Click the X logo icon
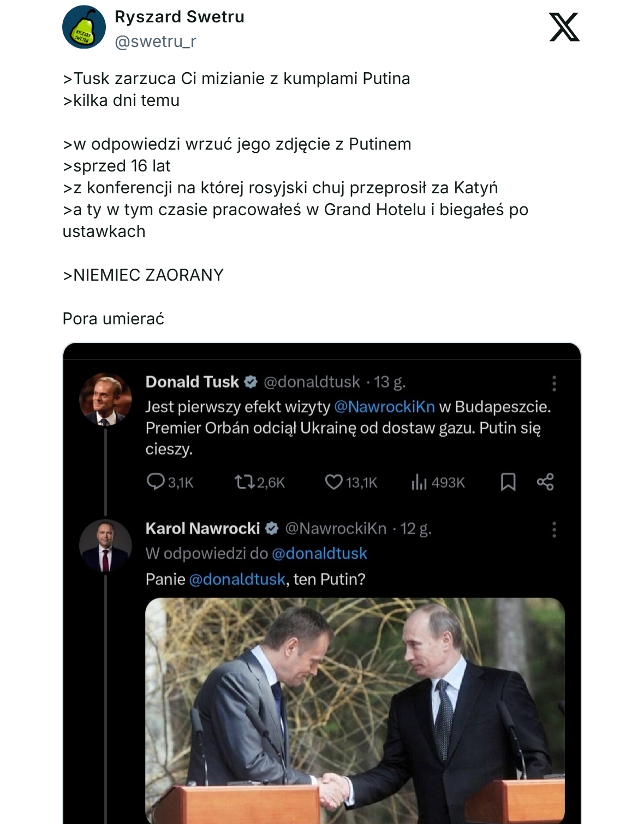Viewport: 644px width, 824px height. tap(564, 27)
